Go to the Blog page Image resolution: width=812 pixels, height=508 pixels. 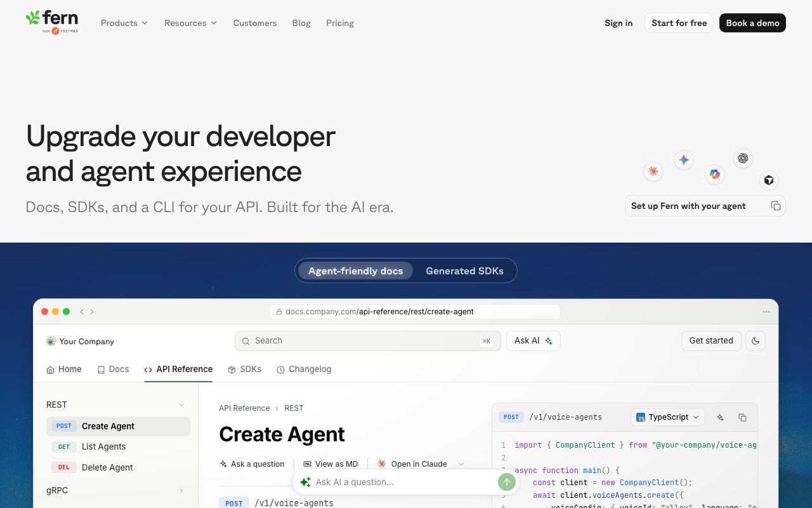point(301,23)
